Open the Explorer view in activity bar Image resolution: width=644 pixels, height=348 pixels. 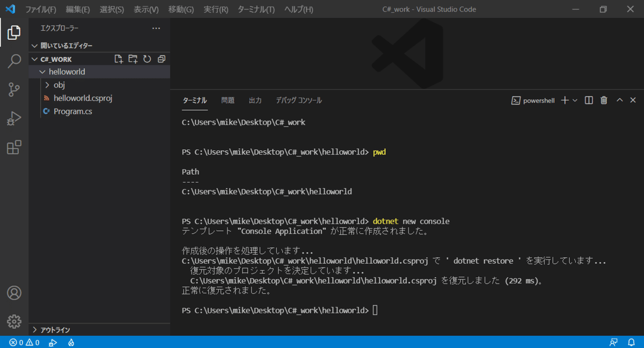[14, 33]
